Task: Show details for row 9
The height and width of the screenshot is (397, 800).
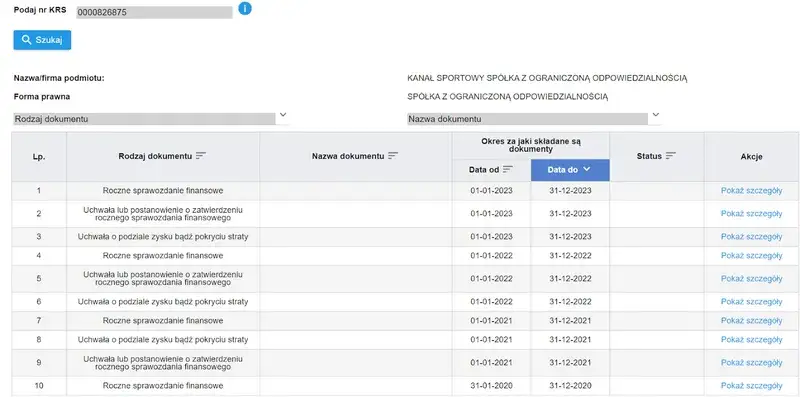Action: (751, 363)
